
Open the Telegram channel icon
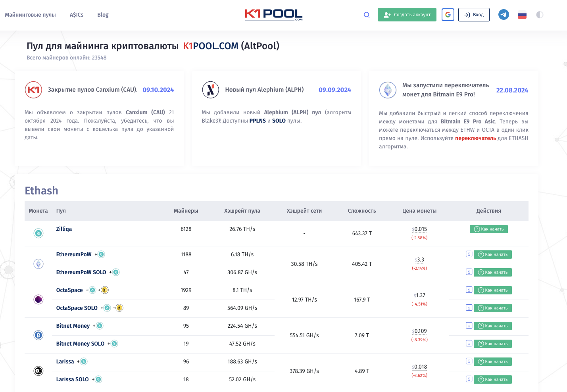[504, 15]
